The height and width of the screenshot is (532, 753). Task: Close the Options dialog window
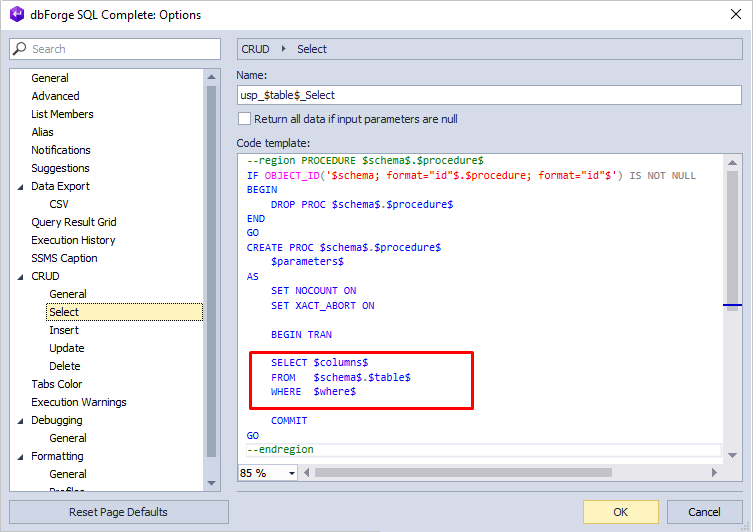click(x=736, y=14)
